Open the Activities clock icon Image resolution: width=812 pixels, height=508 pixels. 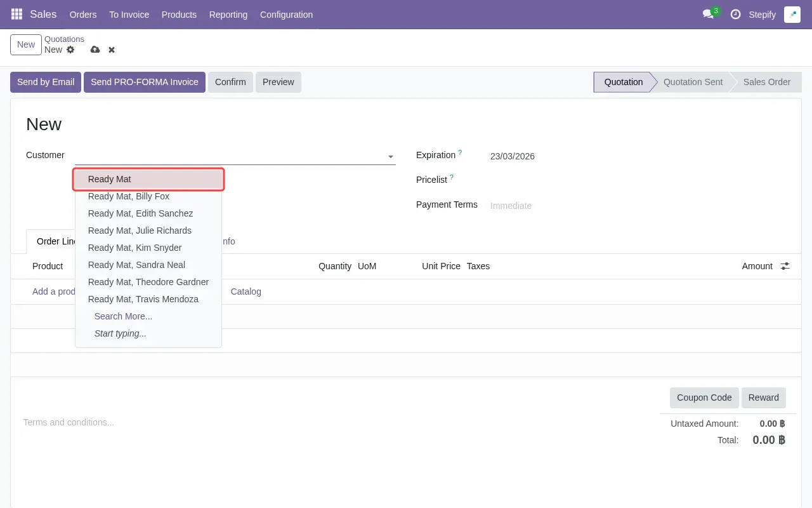[735, 14]
